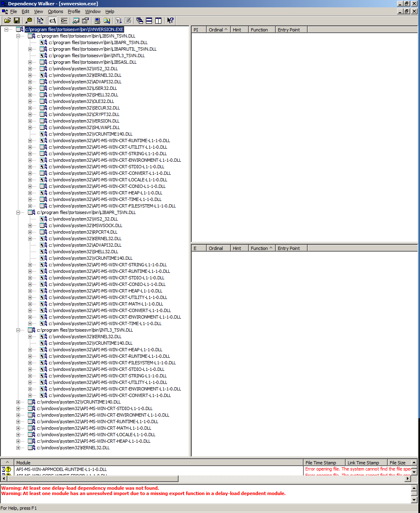
Task: Toggle the Auto Expand toolbar button
Action: (x=40, y=20)
